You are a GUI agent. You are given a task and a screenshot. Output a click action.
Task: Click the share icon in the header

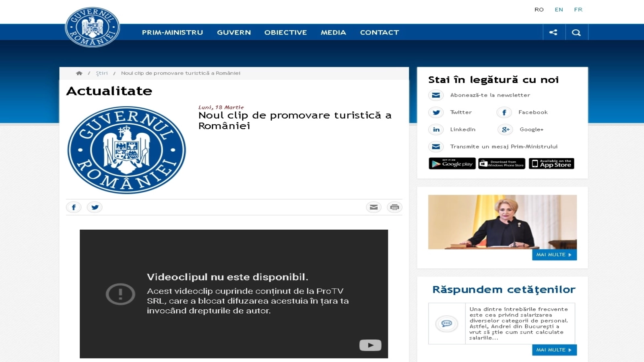click(553, 33)
